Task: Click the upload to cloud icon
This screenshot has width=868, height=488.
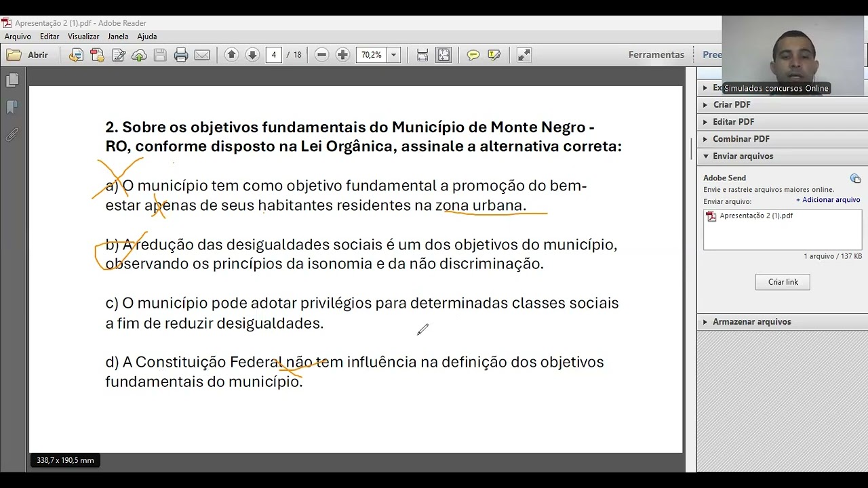Action: [x=139, y=55]
